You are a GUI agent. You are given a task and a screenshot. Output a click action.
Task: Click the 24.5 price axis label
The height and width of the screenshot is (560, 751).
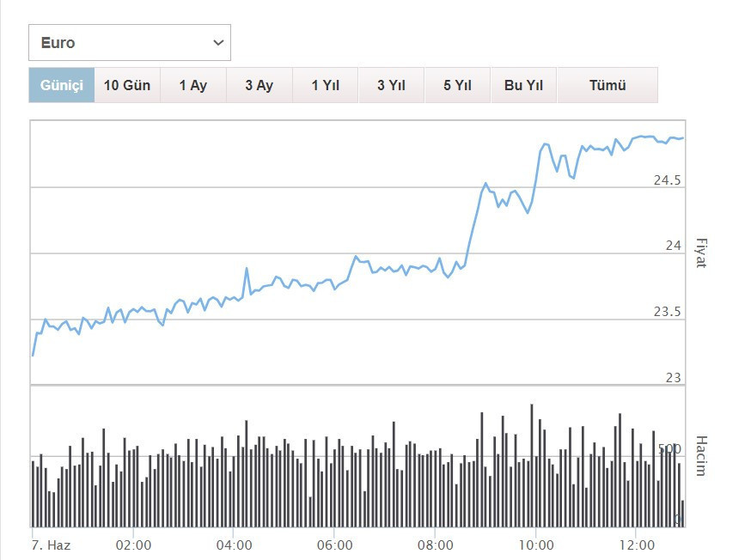coord(667,180)
